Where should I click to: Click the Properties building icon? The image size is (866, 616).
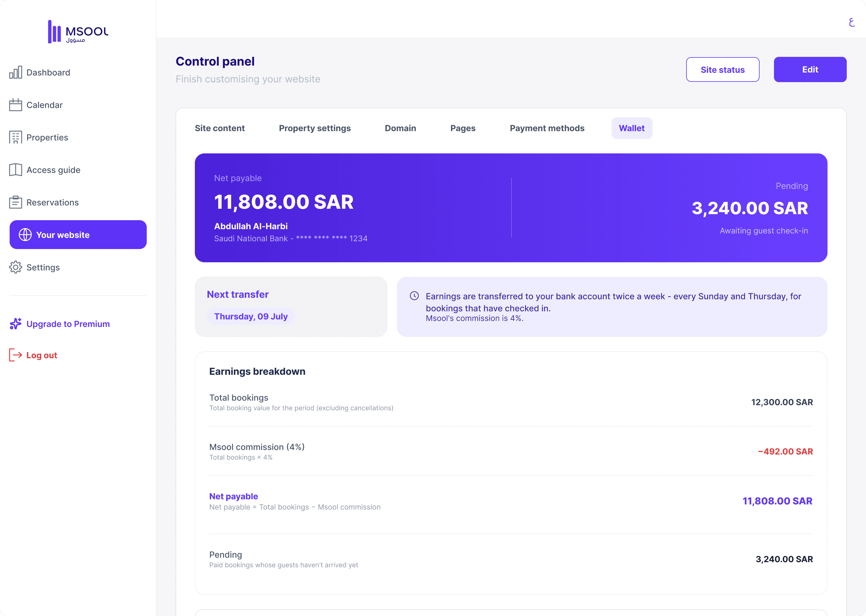click(16, 137)
